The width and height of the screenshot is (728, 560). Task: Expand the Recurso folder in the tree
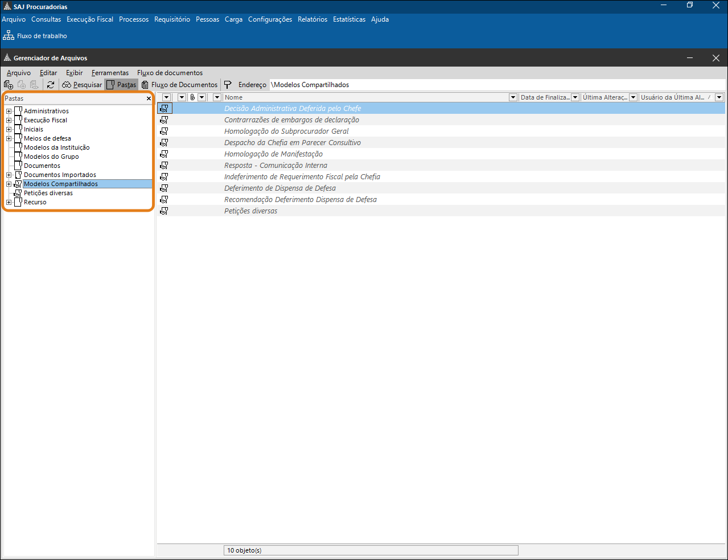tap(9, 203)
